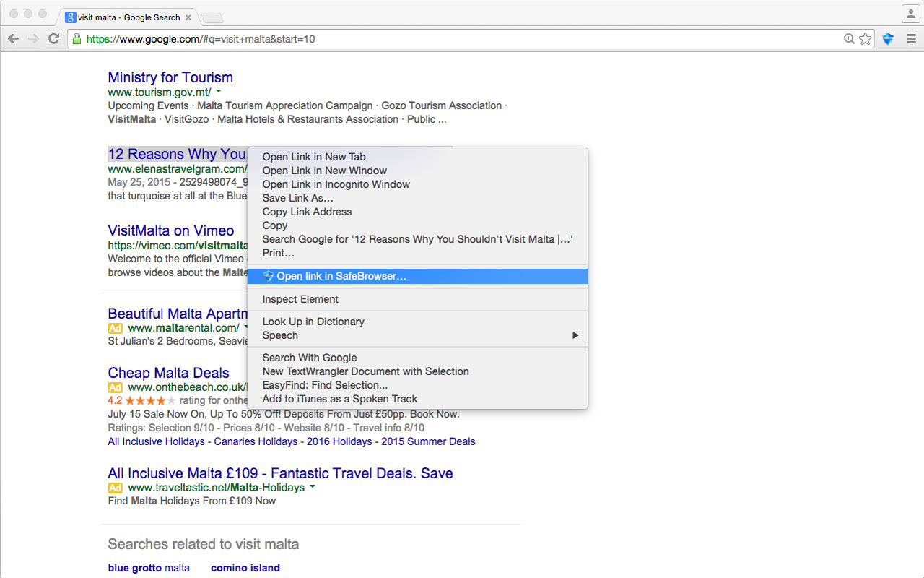Click the Ad badge beside www.maltarental.com

115,328
